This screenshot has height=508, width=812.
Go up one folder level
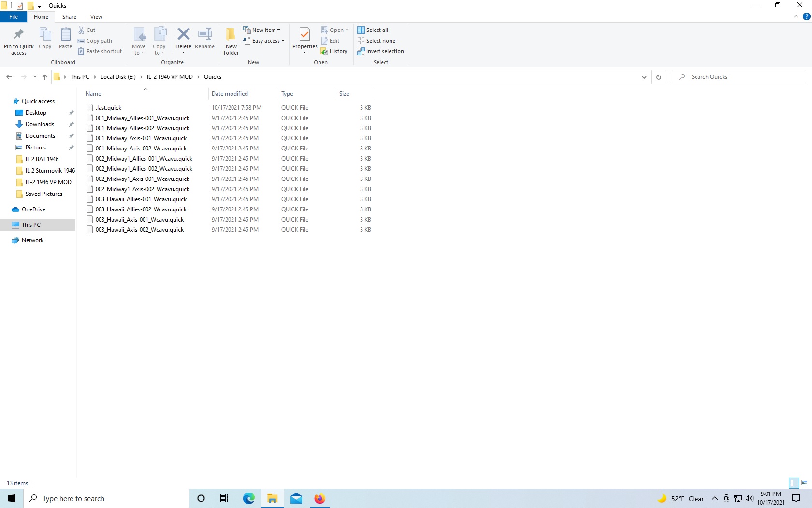click(45, 77)
